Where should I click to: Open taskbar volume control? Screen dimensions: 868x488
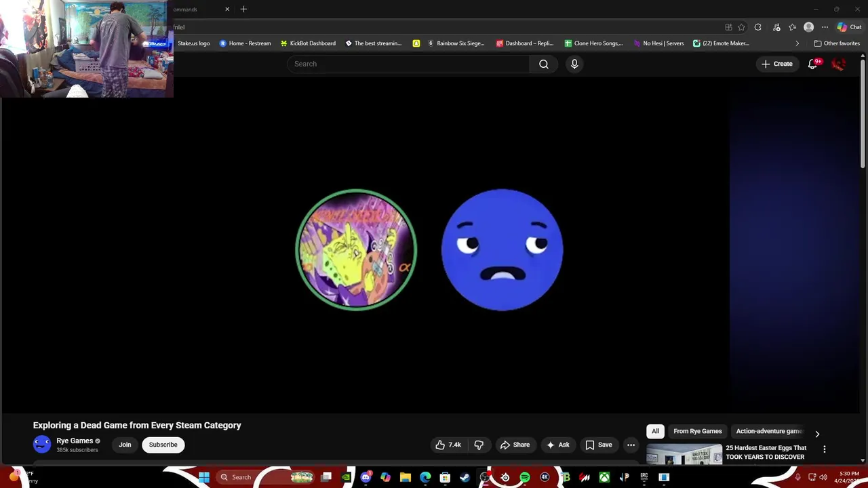point(823,477)
